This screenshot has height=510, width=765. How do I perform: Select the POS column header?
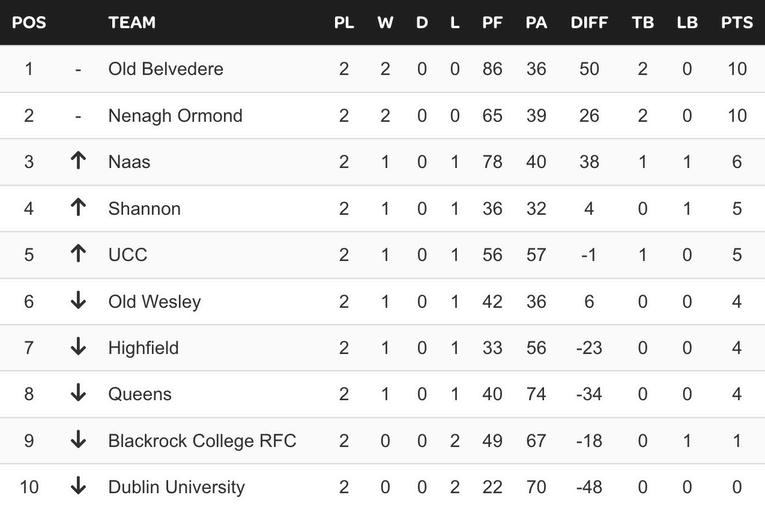coord(29,22)
